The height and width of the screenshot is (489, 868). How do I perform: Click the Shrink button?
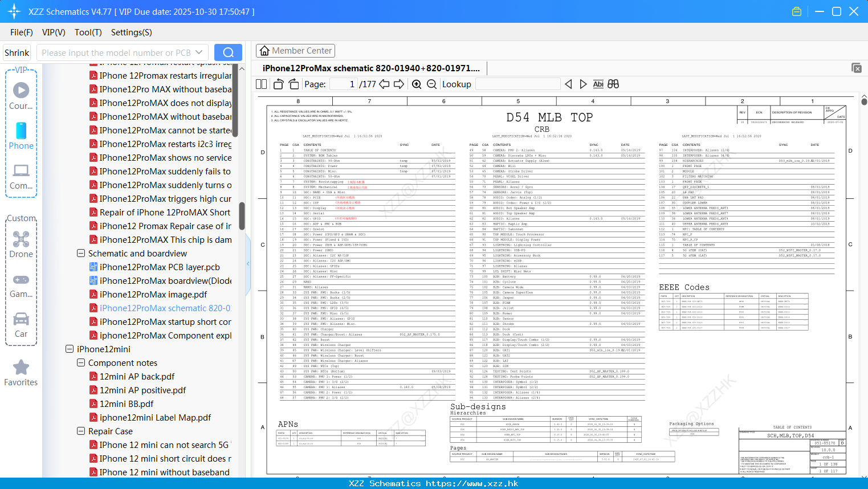click(x=17, y=52)
